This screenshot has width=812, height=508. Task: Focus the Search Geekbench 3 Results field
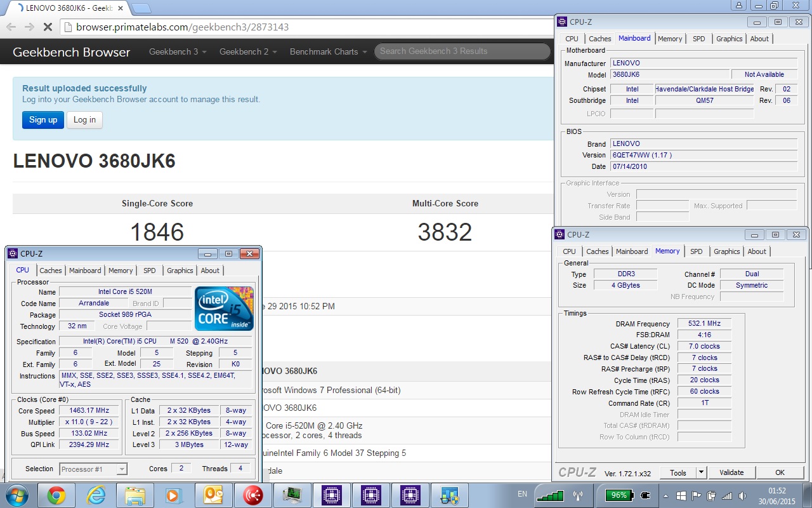pyautogui.click(x=462, y=51)
